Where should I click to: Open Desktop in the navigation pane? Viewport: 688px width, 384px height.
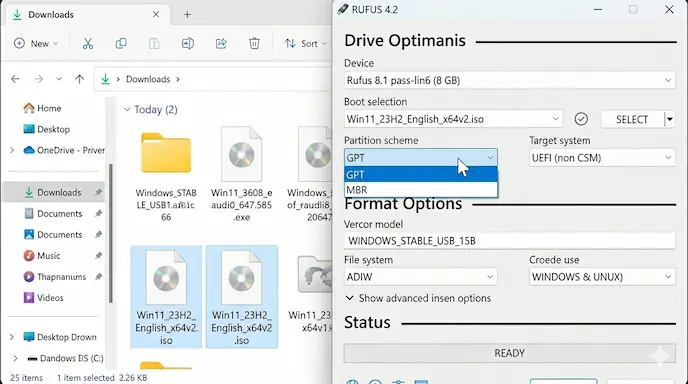coord(47,129)
